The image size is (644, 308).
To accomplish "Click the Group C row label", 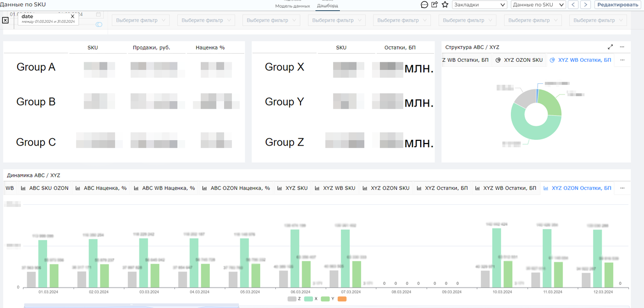I will tap(36, 142).
